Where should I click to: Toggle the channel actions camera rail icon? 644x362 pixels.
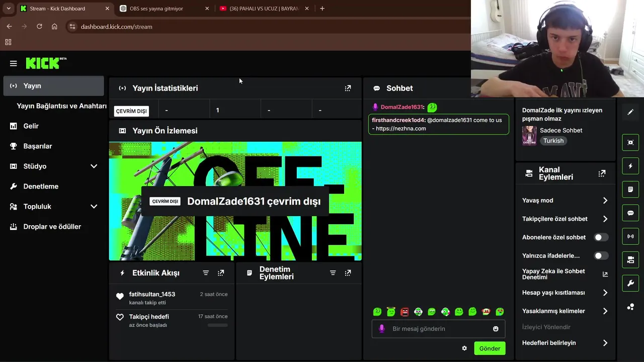coord(630,260)
